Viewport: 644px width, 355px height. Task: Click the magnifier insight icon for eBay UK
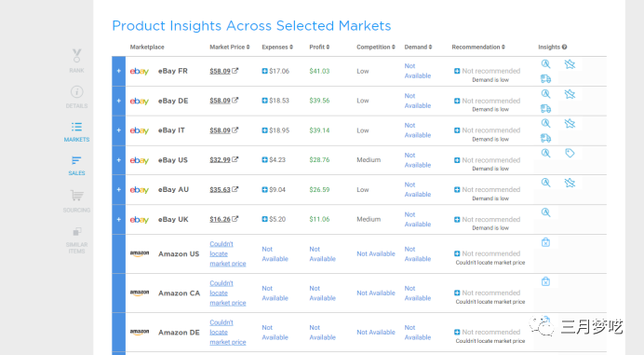[x=545, y=212]
